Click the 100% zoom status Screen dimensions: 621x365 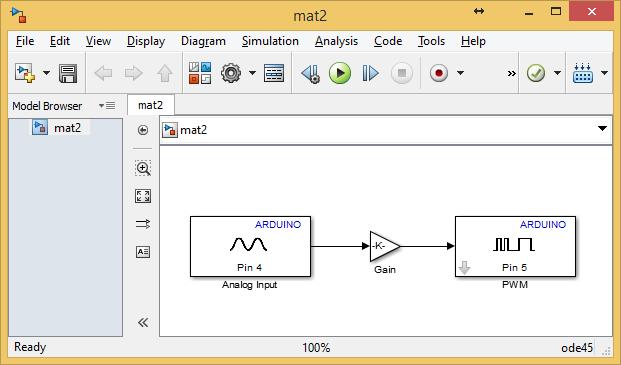pos(316,348)
